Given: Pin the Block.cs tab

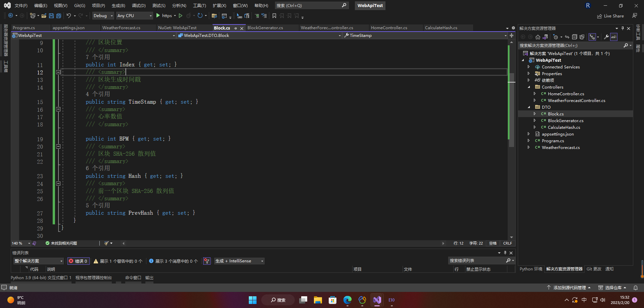Looking at the screenshot, I should (236, 28).
